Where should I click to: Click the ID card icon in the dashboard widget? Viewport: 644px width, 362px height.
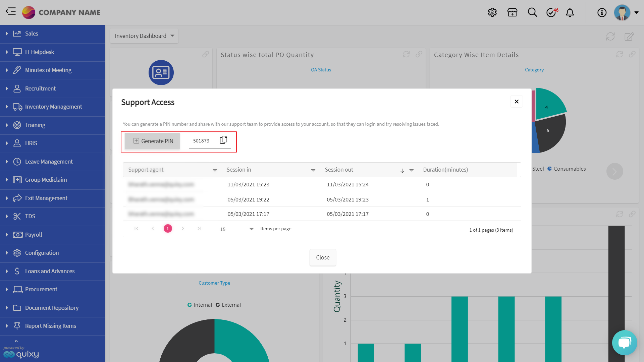coord(161,72)
